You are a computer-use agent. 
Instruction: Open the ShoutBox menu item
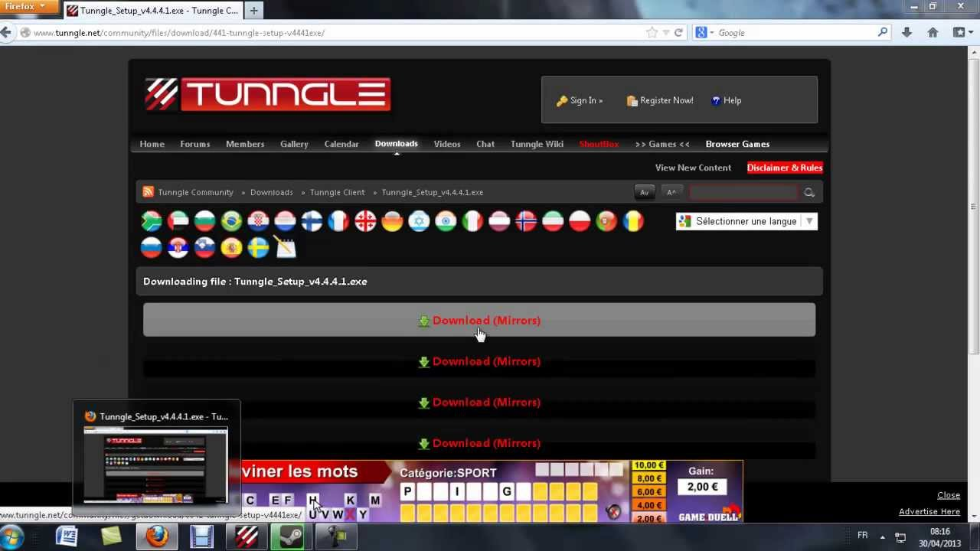click(599, 144)
